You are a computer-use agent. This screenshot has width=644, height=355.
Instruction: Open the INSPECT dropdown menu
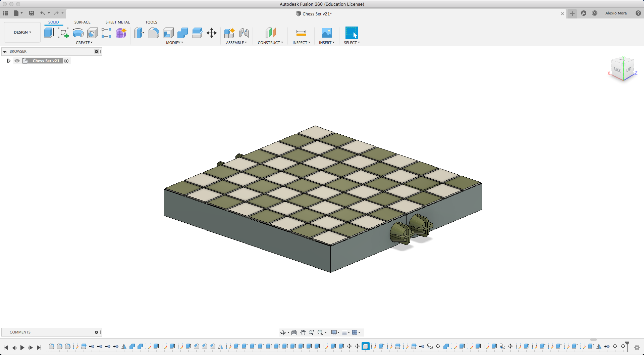click(x=301, y=43)
